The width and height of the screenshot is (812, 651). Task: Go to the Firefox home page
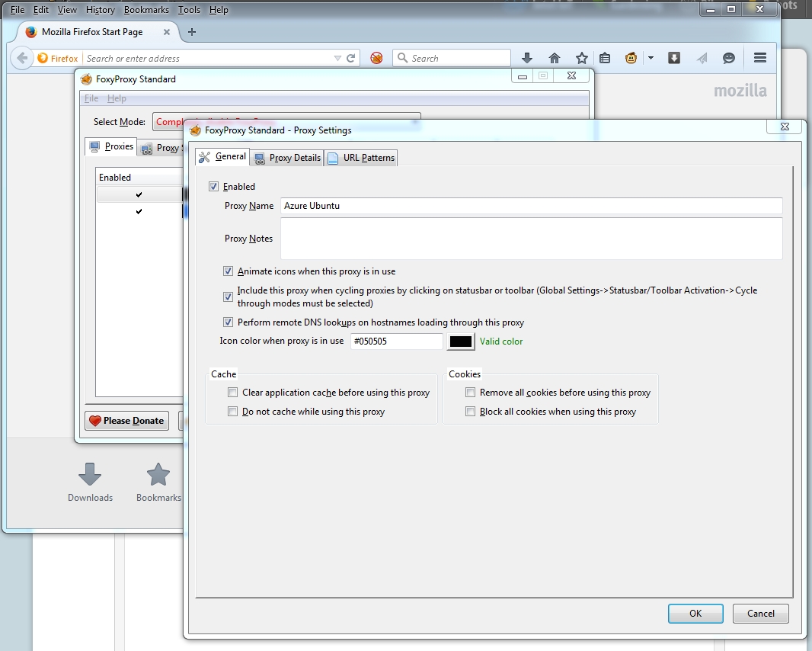click(554, 58)
